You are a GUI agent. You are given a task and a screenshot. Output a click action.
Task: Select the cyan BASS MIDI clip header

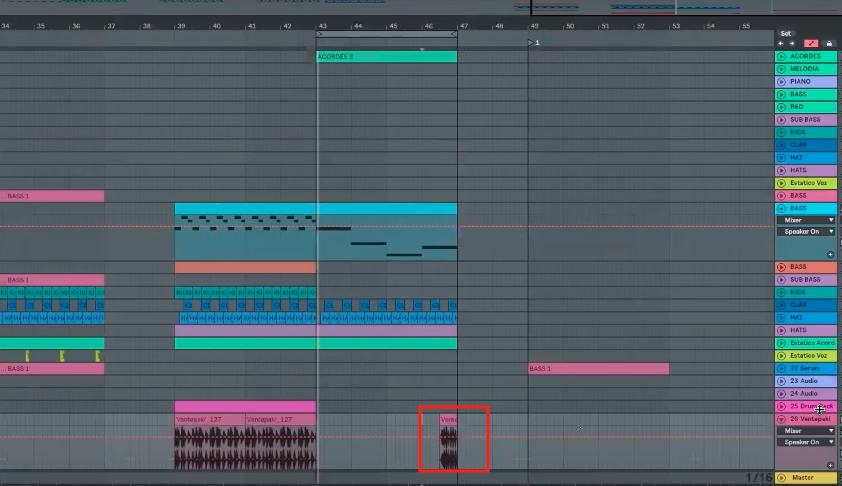click(x=316, y=208)
